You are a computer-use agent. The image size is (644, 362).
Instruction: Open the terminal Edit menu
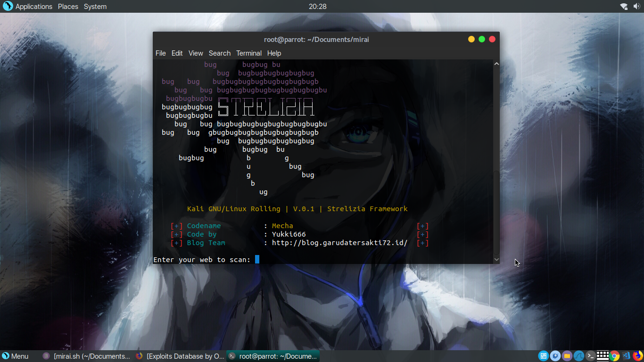click(x=177, y=53)
